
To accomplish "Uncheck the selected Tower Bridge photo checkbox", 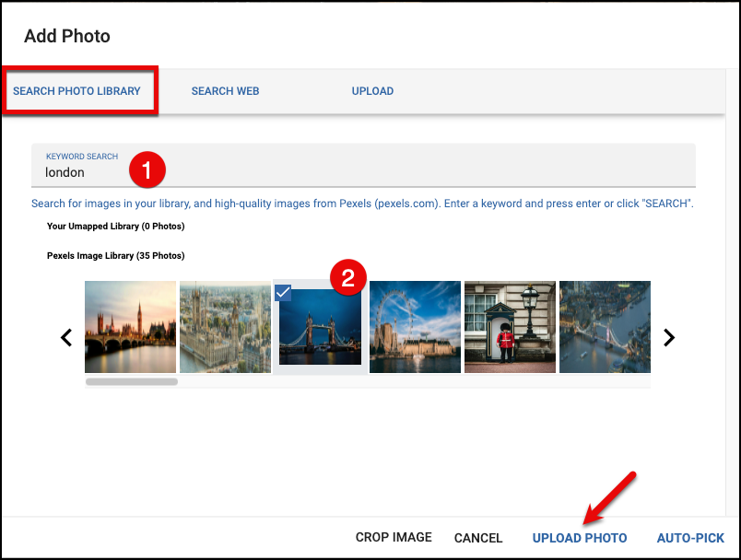I will (283, 293).
